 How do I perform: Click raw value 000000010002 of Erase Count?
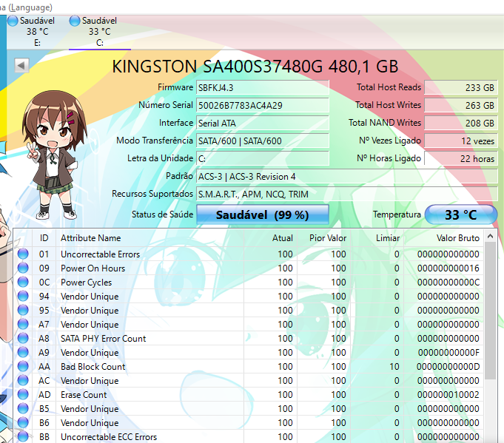448,394
